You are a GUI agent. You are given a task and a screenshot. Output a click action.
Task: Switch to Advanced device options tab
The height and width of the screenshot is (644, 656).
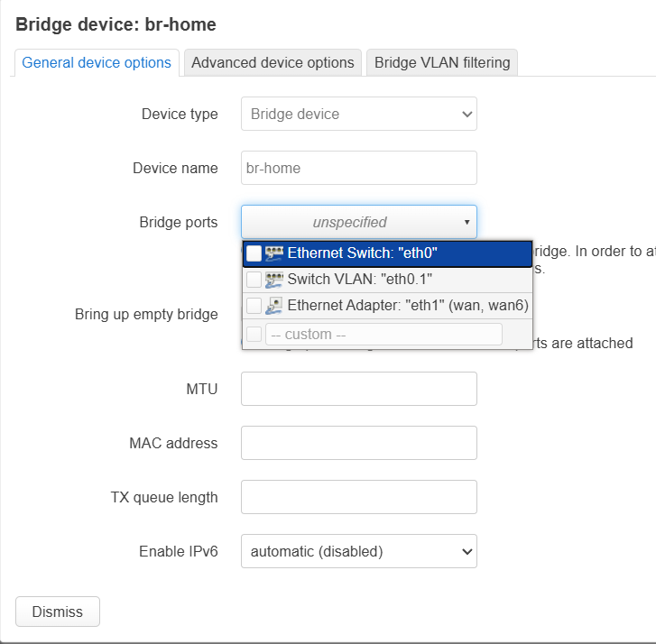pyautogui.click(x=273, y=63)
